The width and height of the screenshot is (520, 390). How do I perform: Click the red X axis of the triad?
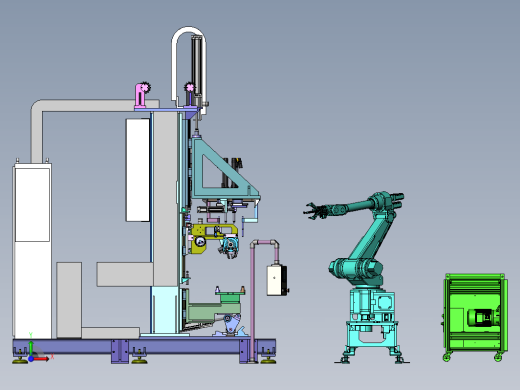pos(42,359)
